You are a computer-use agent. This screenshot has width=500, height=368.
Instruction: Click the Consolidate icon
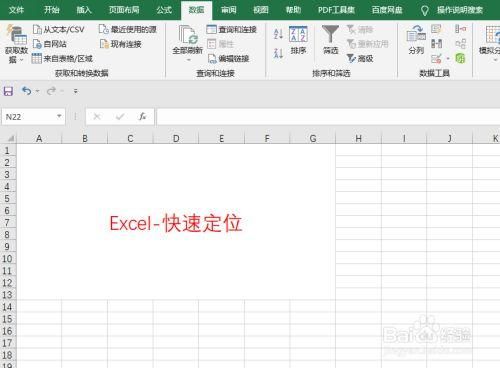460,29
